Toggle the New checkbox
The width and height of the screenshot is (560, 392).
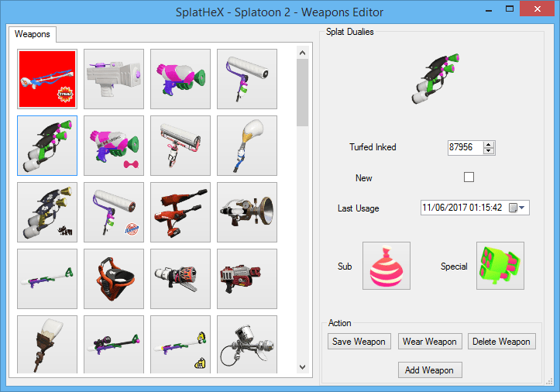click(469, 177)
